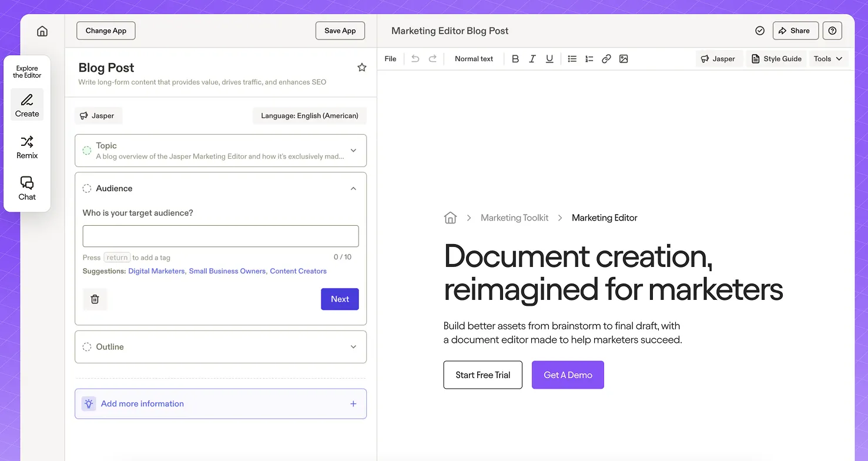This screenshot has height=461, width=868.
Task: Click Get A Demo
Action: (568, 375)
